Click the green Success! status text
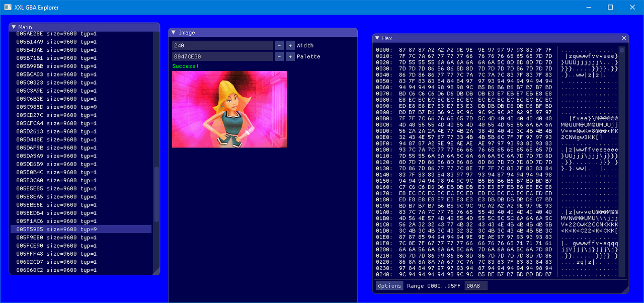This screenshot has width=644, height=303. click(x=186, y=66)
